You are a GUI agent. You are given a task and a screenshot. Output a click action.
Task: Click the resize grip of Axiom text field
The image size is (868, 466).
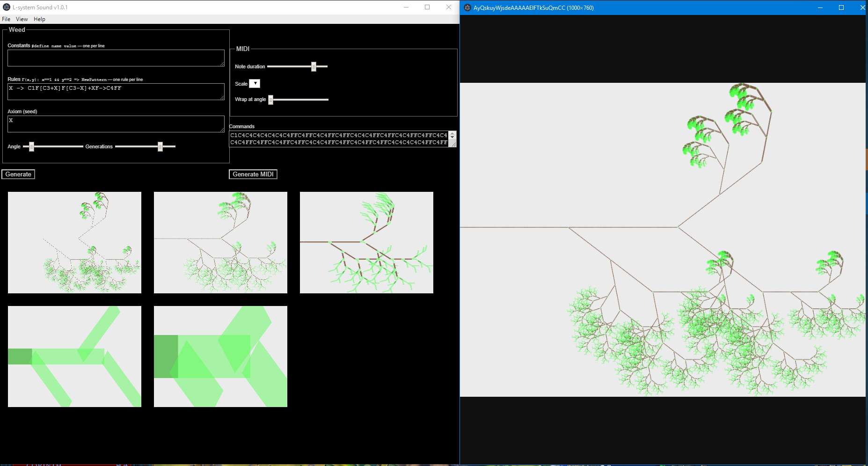coord(222,130)
